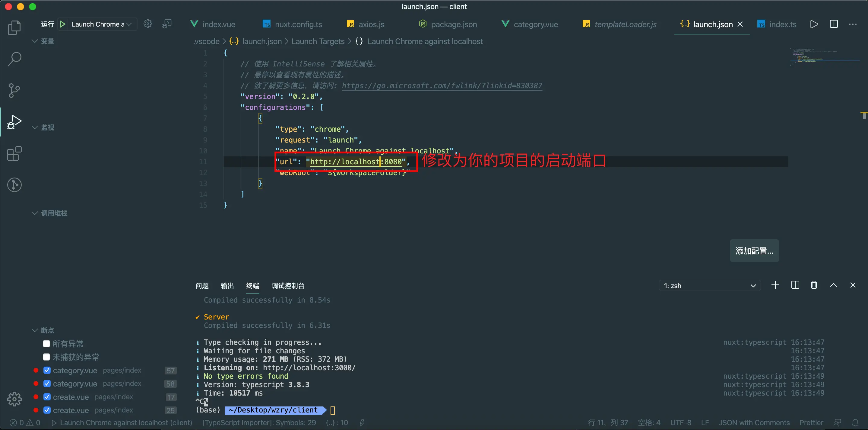868x430 pixels.
Task: Enable the 所有异常 breakpoint checkbox
Action: coord(46,344)
